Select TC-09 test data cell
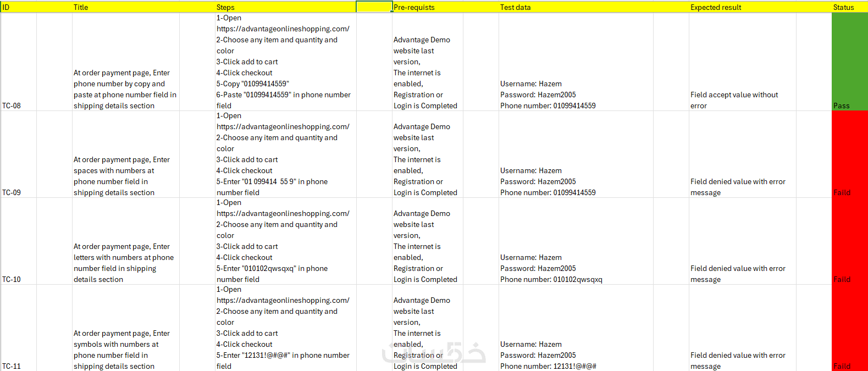 576,154
